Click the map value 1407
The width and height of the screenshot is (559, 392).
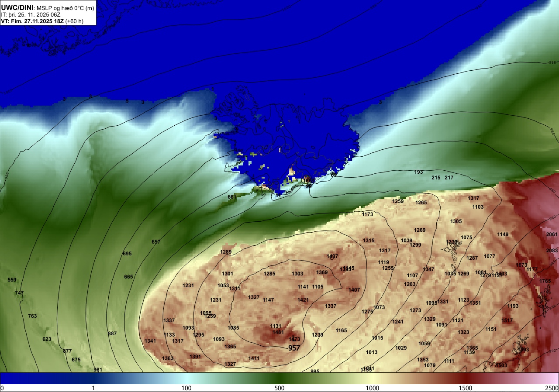(x=354, y=290)
